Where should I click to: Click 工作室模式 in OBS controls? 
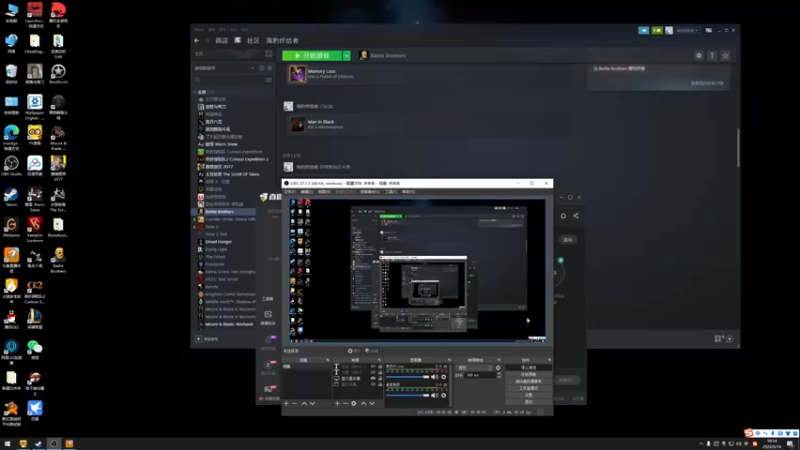[x=529, y=388]
